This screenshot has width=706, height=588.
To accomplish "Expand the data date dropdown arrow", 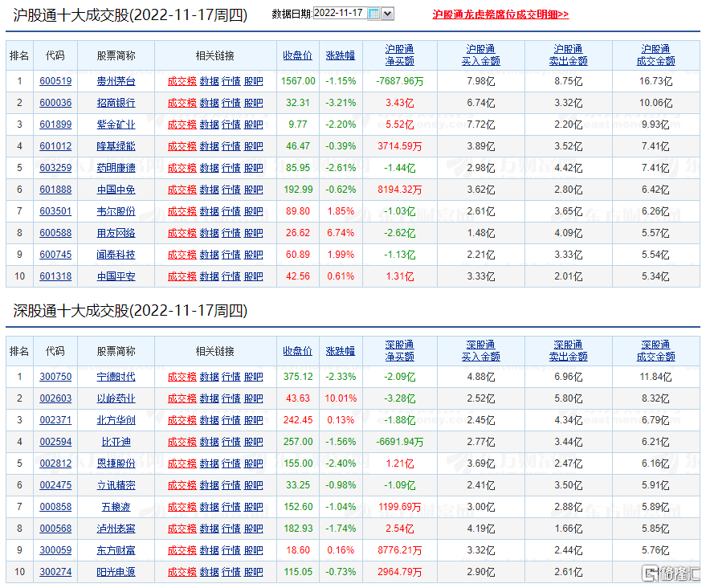I will pyautogui.click(x=387, y=14).
